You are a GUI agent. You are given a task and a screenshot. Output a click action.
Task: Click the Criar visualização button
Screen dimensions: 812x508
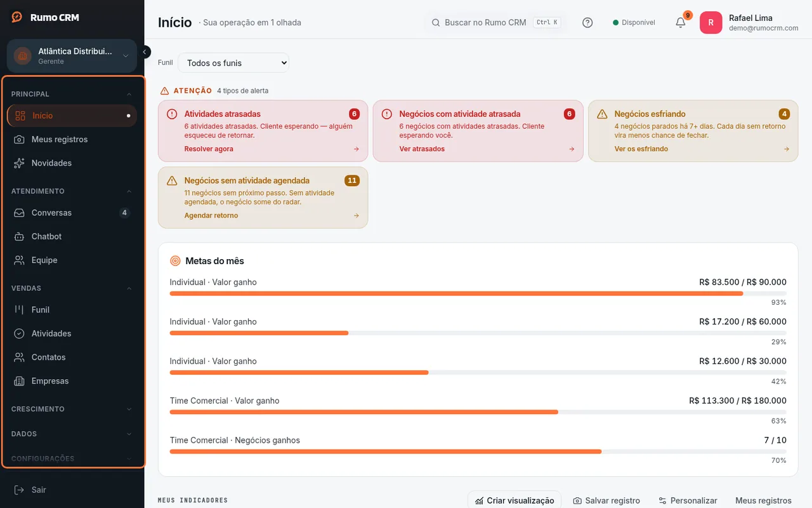(x=514, y=500)
